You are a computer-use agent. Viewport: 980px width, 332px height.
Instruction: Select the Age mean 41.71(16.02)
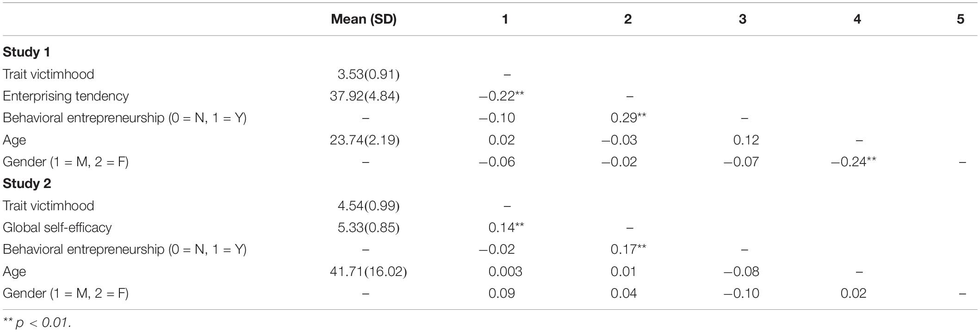point(368,271)
